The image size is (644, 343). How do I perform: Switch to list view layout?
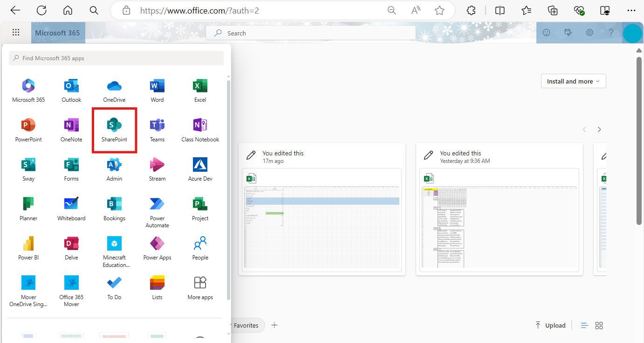pyautogui.click(x=584, y=325)
